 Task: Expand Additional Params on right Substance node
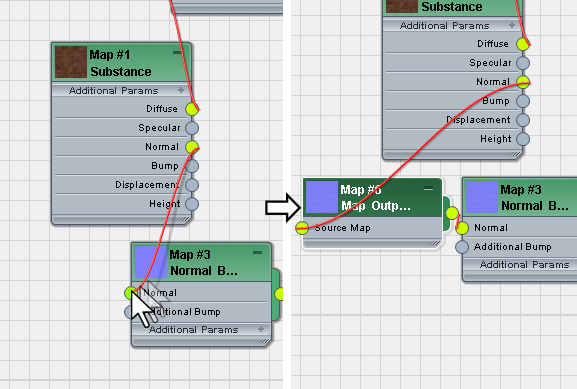point(512,25)
